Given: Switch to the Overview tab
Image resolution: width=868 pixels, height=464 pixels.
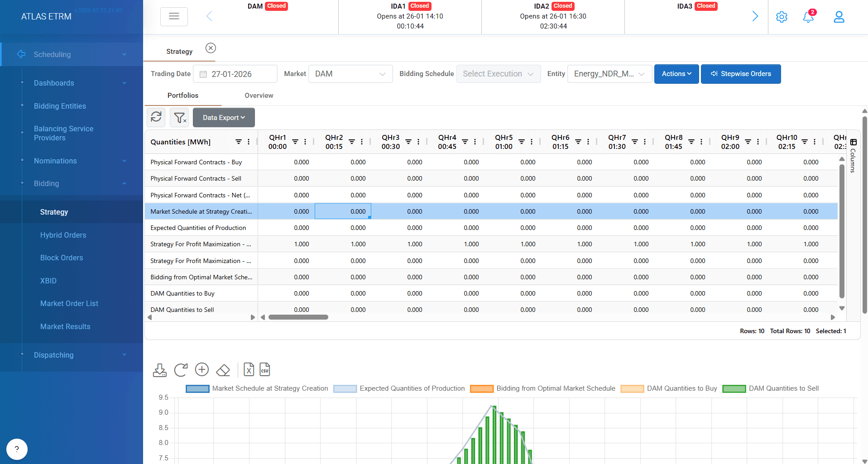Looking at the screenshot, I should [x=259, y=96].
